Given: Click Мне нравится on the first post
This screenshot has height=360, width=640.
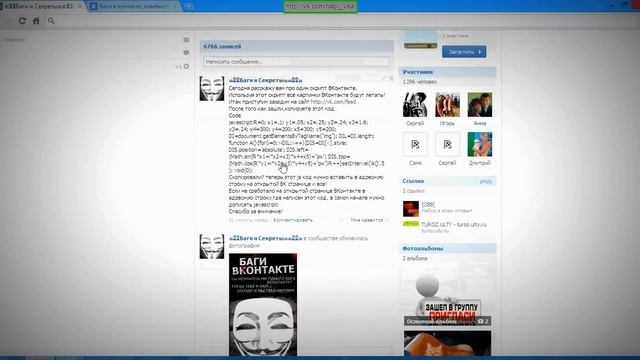Looking at the screenshot, I should [x=367, y=220].
